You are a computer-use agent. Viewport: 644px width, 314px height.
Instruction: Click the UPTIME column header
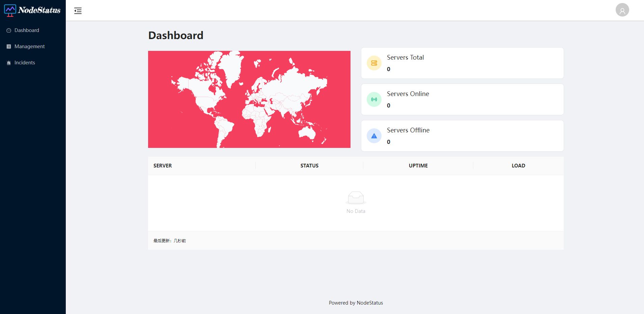click(x=418, y=166)
